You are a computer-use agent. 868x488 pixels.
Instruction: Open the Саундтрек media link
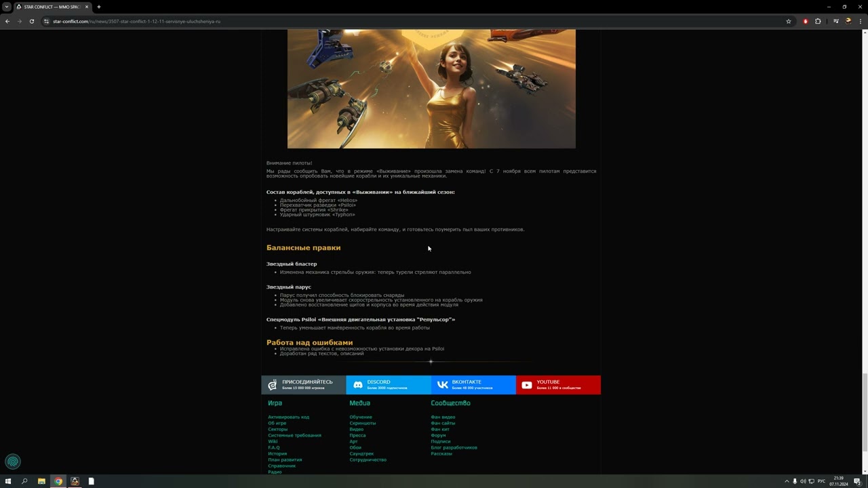361,453
